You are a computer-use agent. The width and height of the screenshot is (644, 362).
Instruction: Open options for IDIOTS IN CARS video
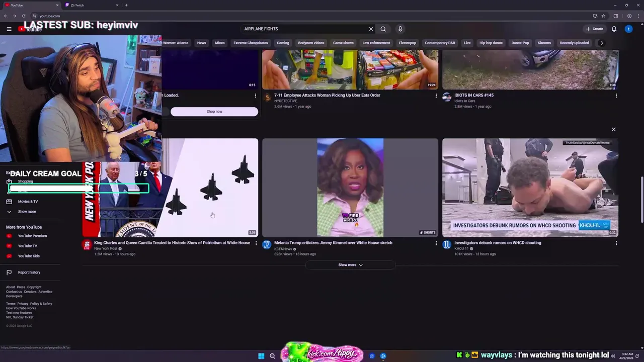(x=616, y=96)
